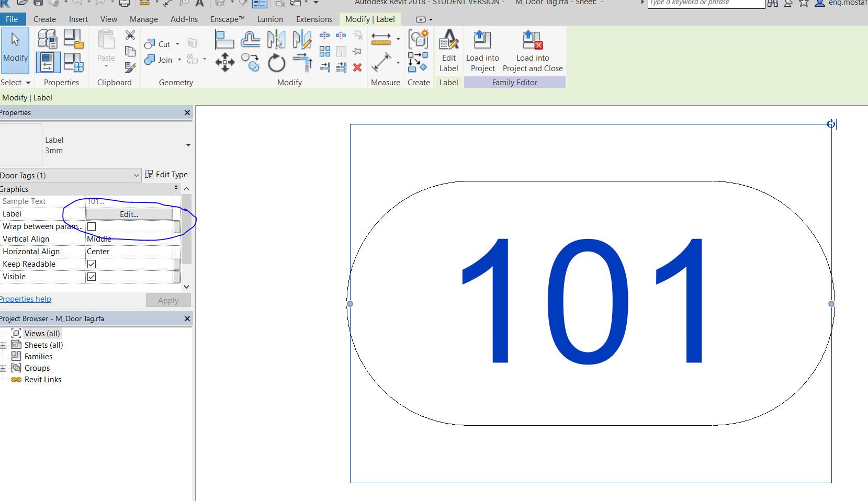Select the Move tool in Modify panel
The height and width of the screenshot is (501, 868).
(224, 63)
